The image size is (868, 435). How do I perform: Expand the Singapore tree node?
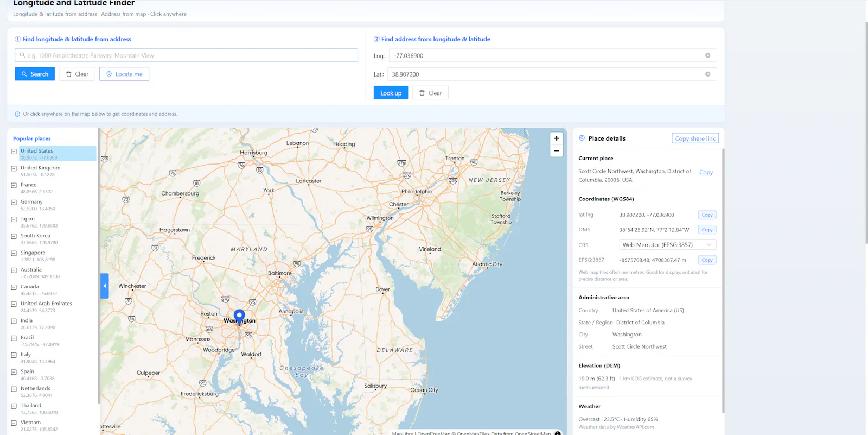click(14, 253)
